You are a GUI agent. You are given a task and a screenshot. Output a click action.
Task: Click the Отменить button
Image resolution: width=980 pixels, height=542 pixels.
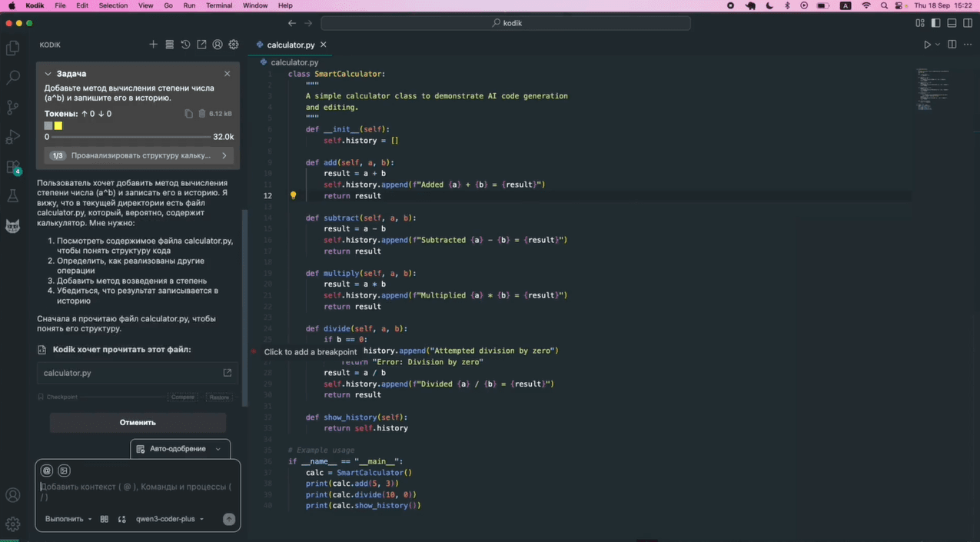(x=138, y=422)
